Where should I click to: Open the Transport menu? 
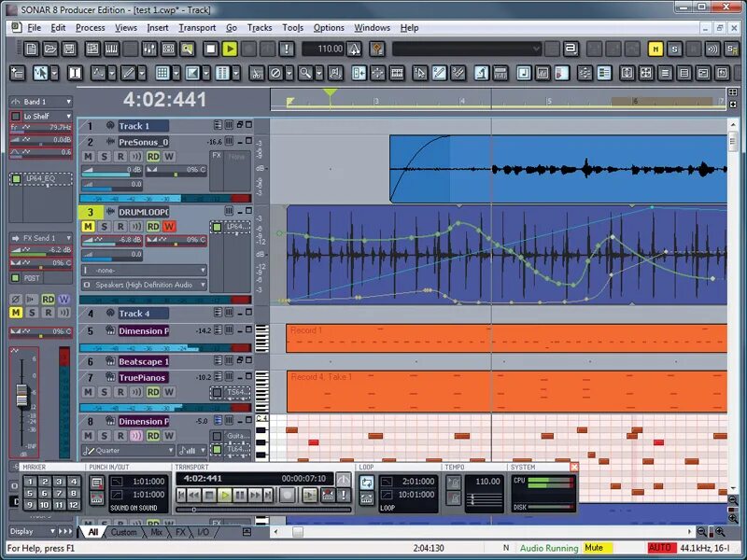pos(197,28)
